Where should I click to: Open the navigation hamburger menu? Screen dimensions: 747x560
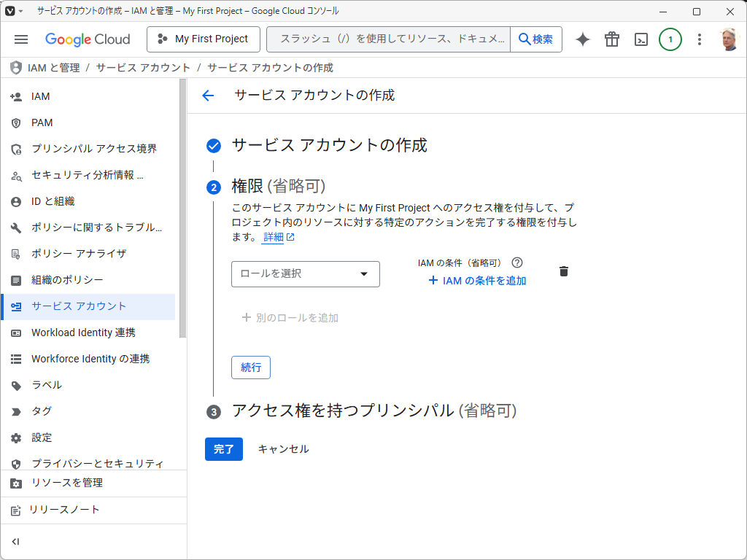(x=20, y=39)
